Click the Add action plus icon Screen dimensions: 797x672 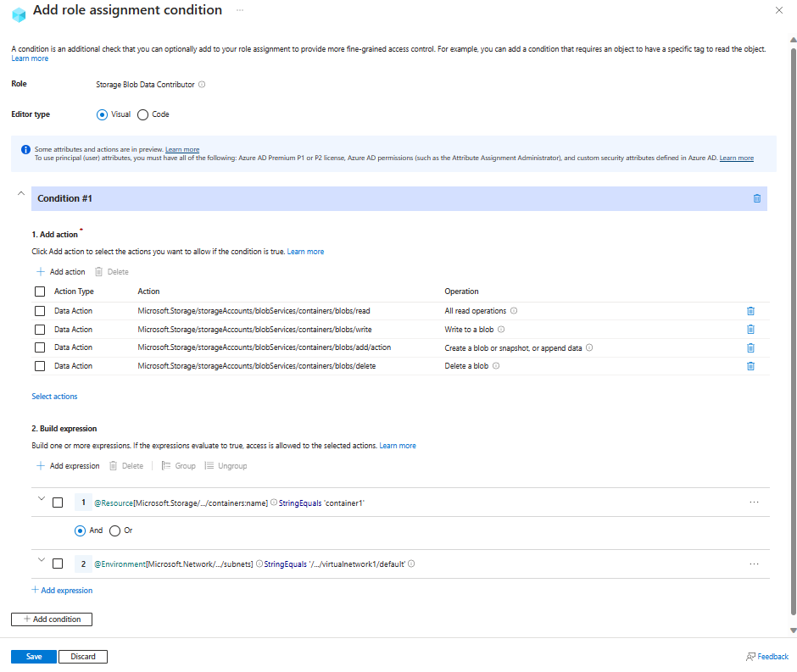(x=41, y=271)
